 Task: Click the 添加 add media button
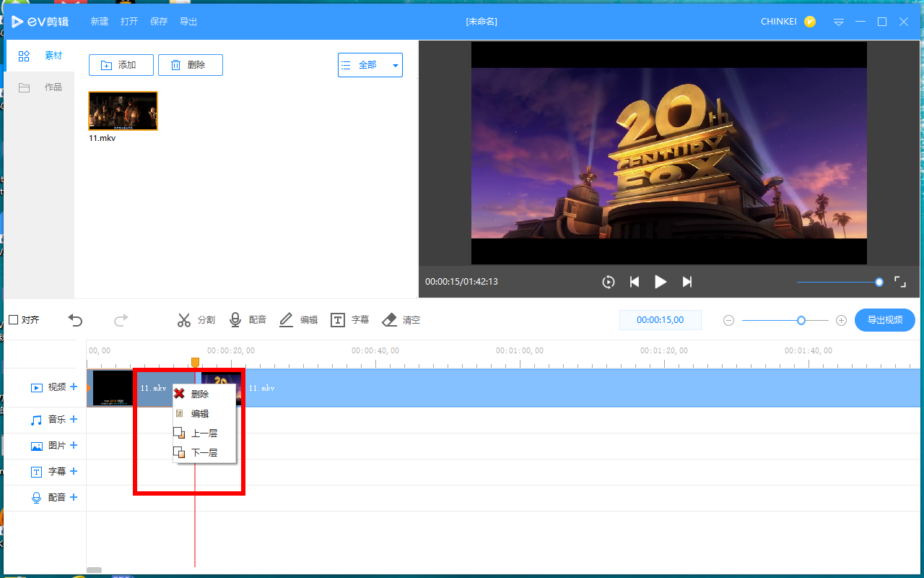tap(121, 64)
